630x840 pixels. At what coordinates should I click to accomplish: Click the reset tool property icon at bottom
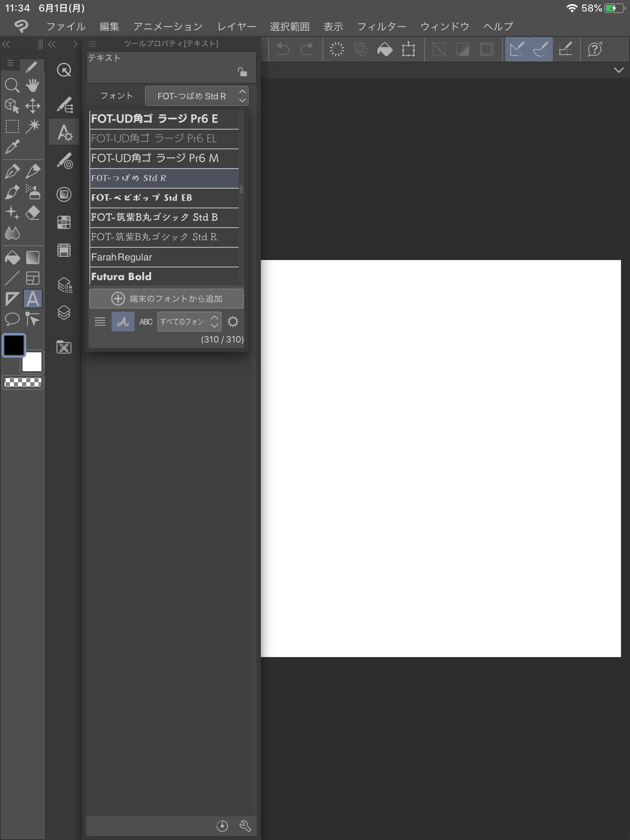coord(222,826)
